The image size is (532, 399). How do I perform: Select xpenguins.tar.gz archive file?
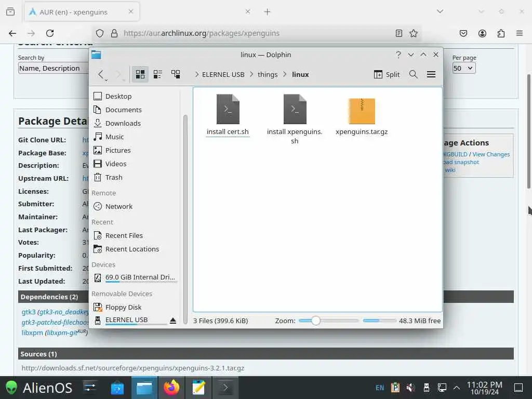[362, 116]
